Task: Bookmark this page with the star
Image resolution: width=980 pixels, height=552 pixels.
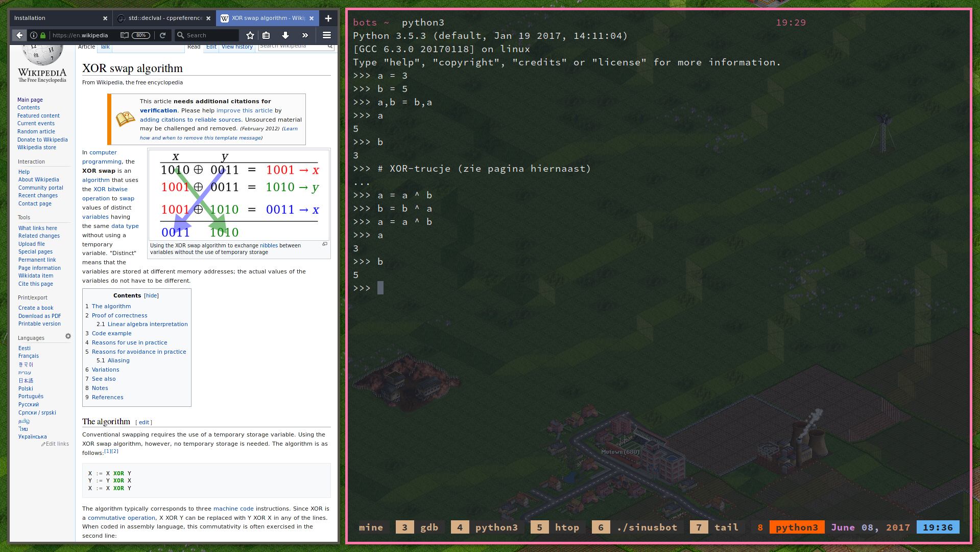Action: coord(250,35)
